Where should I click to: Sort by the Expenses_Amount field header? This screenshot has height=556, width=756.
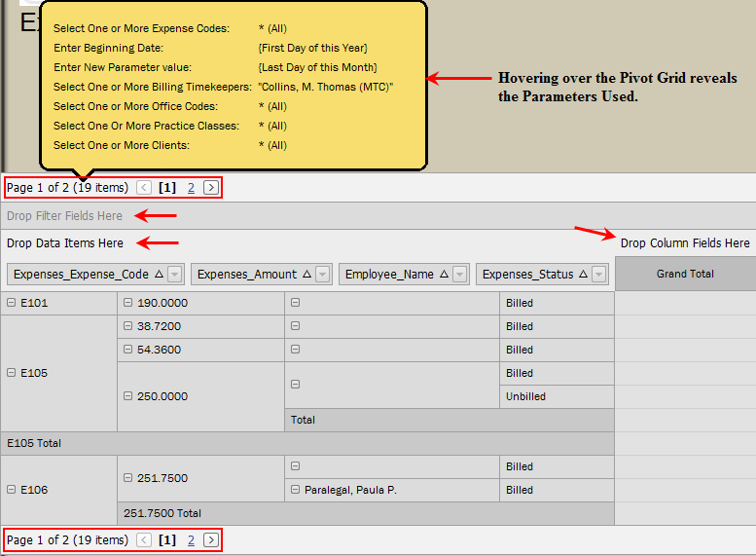(247, 275)
